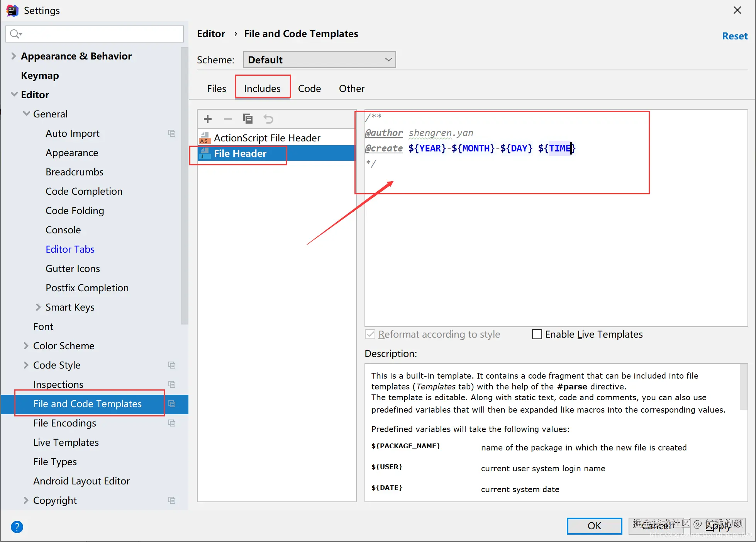Click the OK button
756x542 pixels.
click(x=594, y=526)
